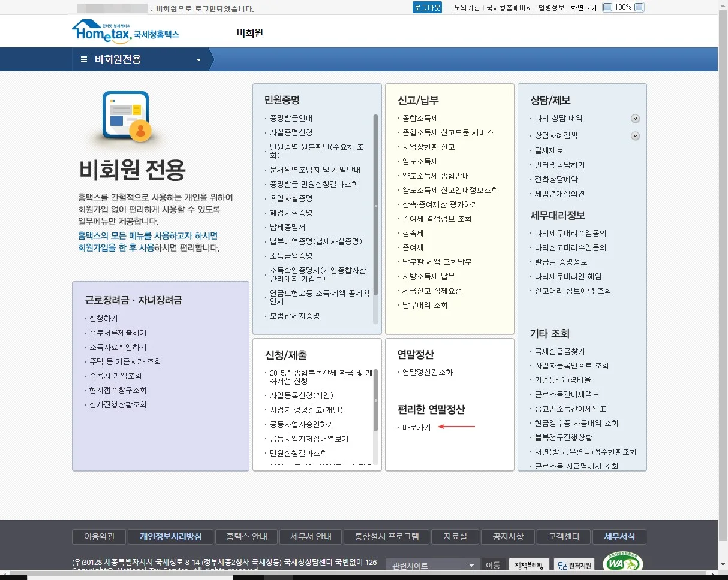This screenshot has width=728, height=580.
Task: Open 공동사업자승인하기 link
Action: coord(302,424)
